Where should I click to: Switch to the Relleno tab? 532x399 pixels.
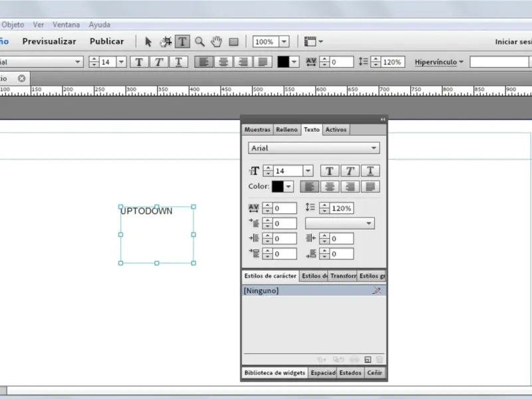click(287, 130)
